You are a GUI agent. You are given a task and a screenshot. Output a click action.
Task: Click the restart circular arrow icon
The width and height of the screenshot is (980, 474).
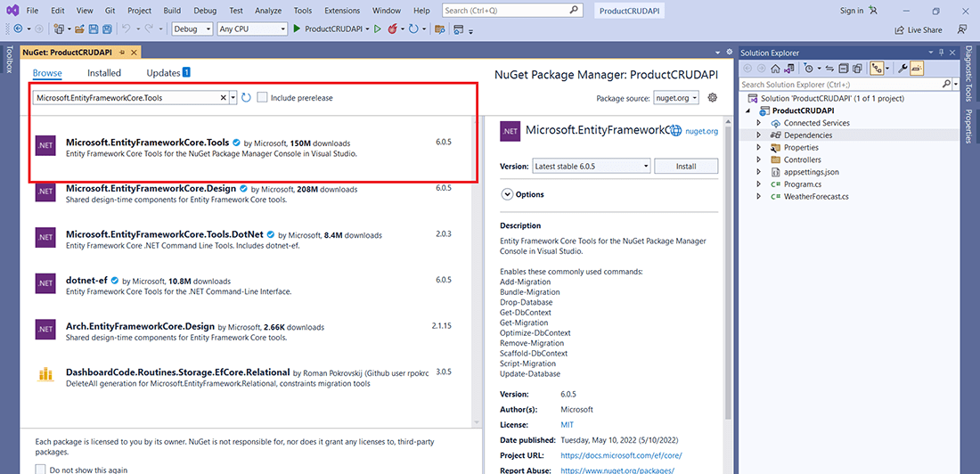413,29
